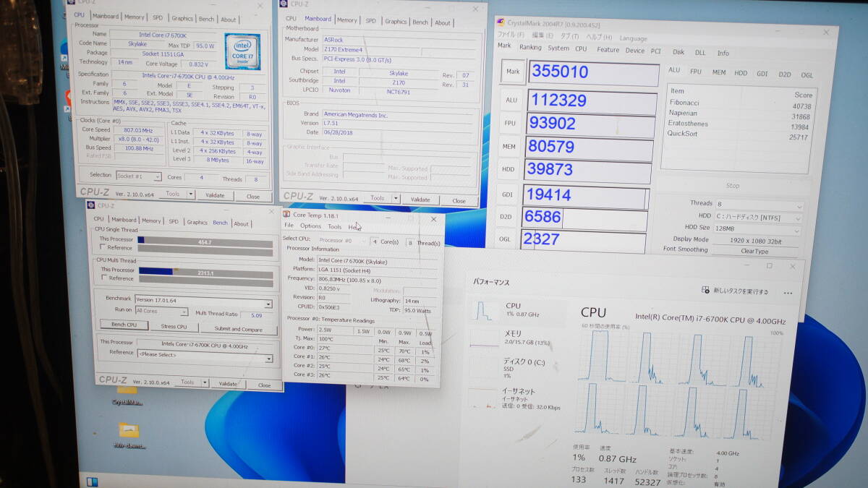Select the Memory (メモリ) performance thumbnail
Screen dimensions: 868x488
click(485, 338)
